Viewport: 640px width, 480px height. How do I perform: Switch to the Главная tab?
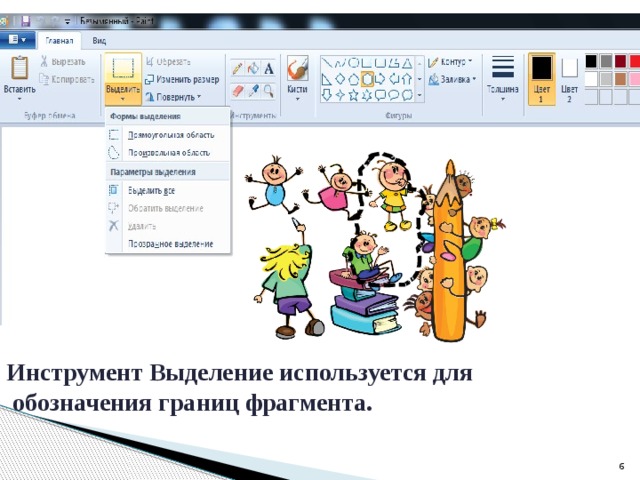pos(60,40)
